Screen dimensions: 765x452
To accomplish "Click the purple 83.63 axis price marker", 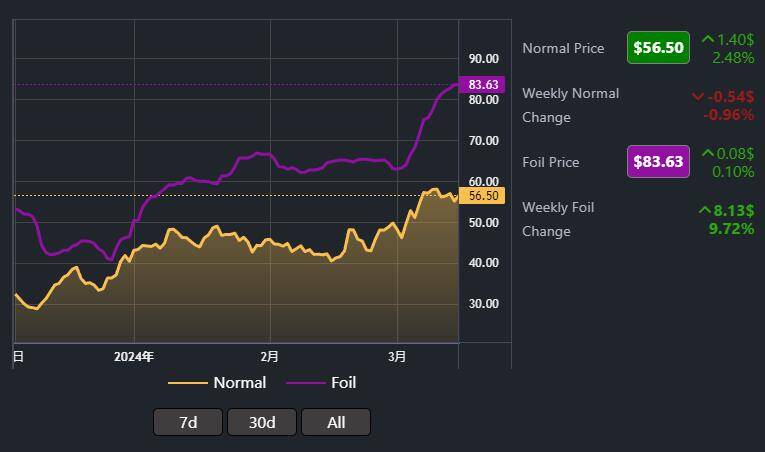I will [482, 84].
